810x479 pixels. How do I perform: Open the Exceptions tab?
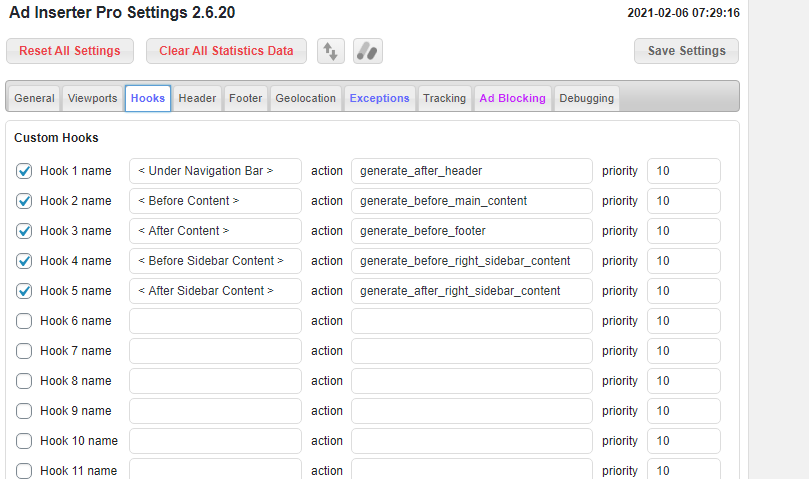pos(379,98)
